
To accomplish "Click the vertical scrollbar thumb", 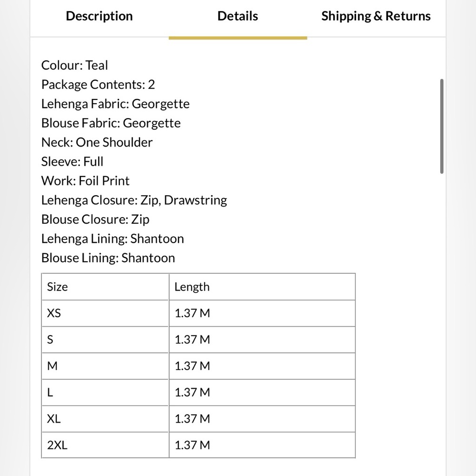I will 442,126.
